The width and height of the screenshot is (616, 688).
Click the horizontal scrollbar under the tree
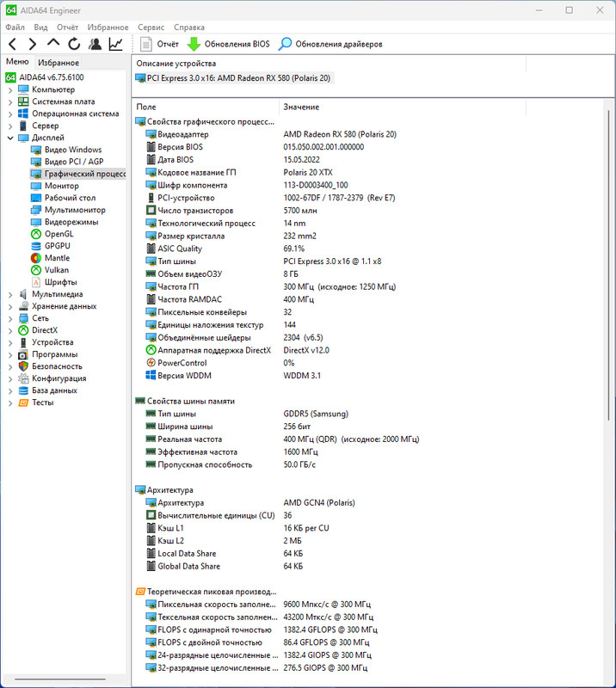[59, 679]
